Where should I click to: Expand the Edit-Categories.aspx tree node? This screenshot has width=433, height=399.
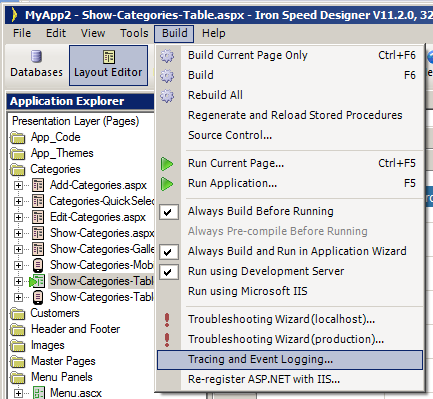click(18, 217)
